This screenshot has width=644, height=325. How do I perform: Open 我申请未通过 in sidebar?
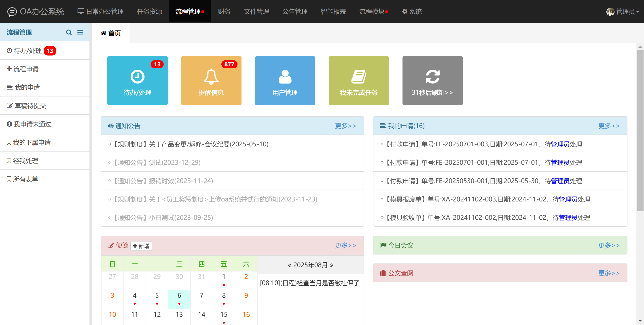point(32,124)
